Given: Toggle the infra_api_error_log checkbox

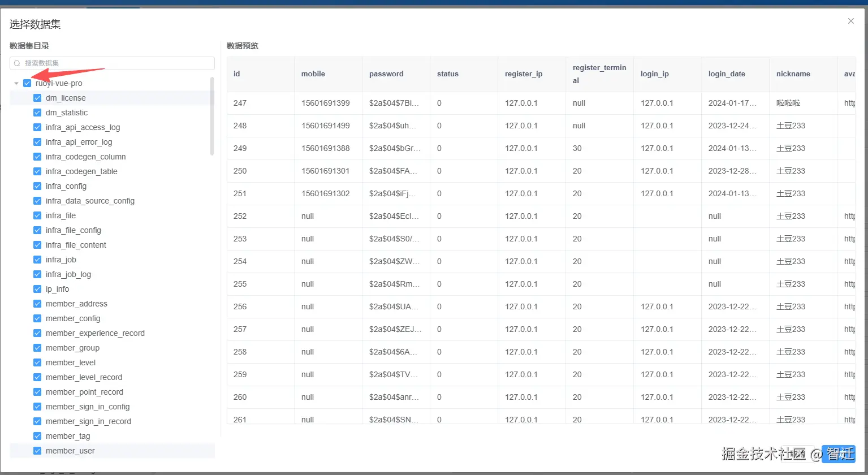Looking at the screenshot, I should coord(37,142).
